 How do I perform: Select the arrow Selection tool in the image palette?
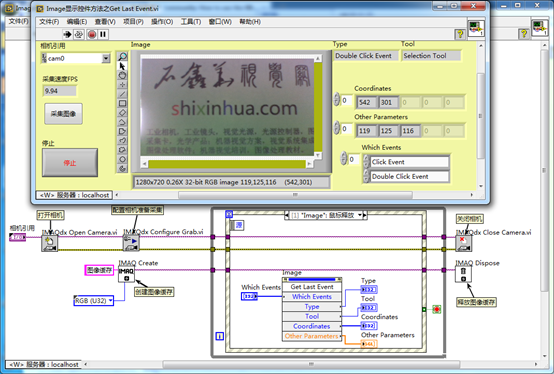tap(122, 66)
